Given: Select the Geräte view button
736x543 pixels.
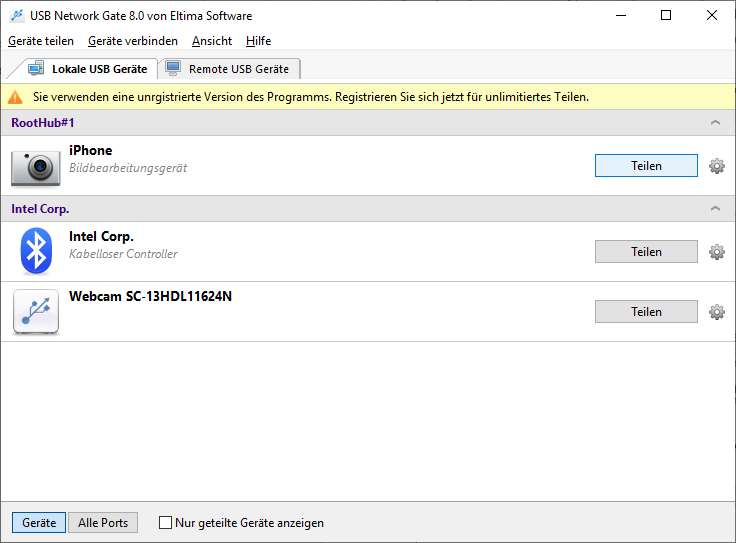Looking at the screenshot, I should pyautogui.click(x=39, y=522).
